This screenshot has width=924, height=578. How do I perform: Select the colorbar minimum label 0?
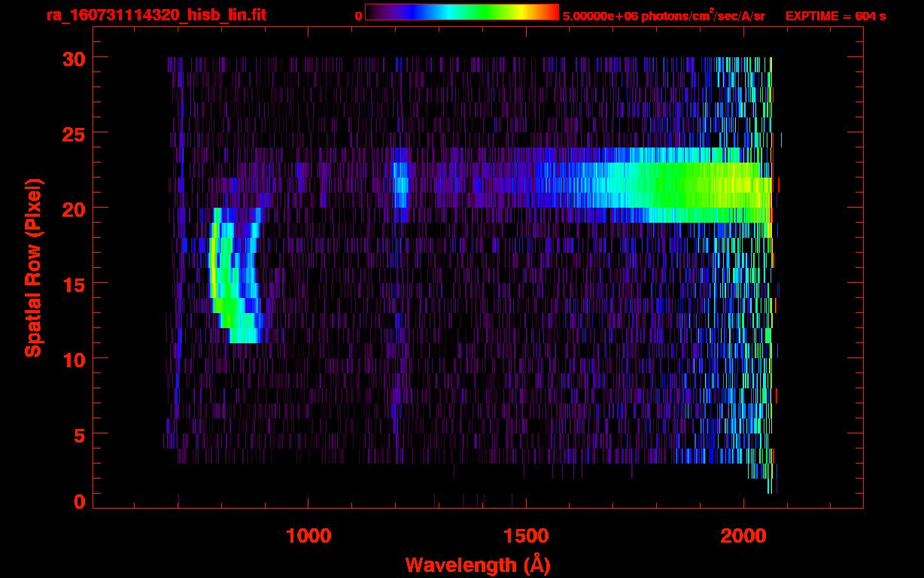(358, 16)
